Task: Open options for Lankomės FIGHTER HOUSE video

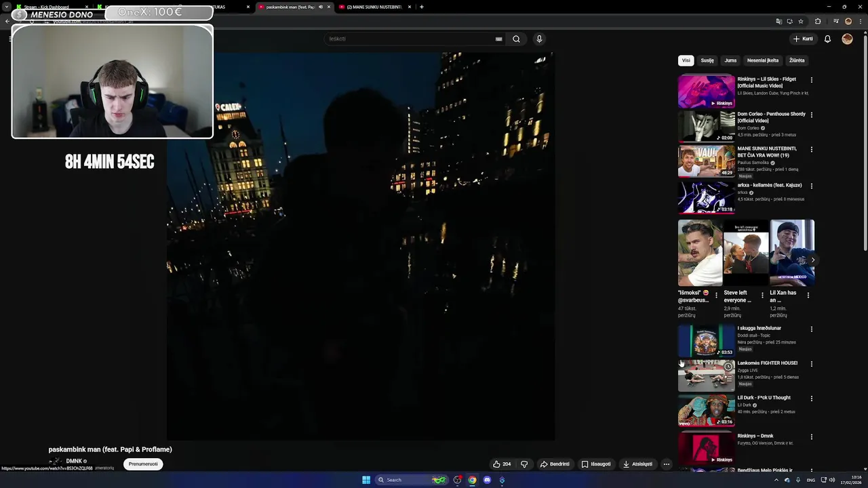Action: tap(811, 364)
